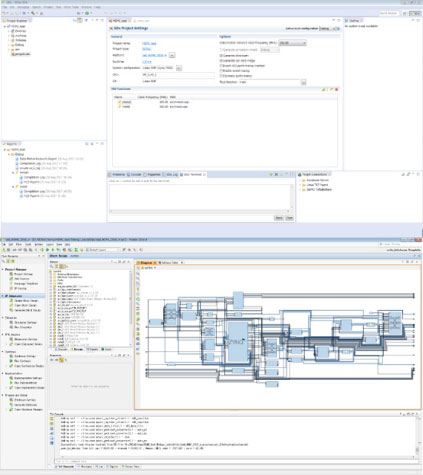Toggle the Enable event tracing checkbox
This screenshot has height=475, width=423.
(221, 71)
